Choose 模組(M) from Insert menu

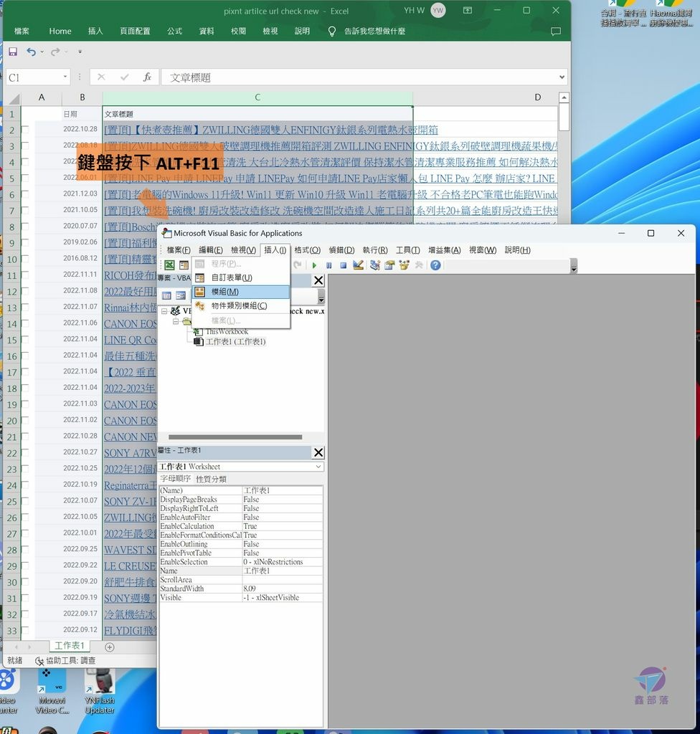[x=241, y=292]
